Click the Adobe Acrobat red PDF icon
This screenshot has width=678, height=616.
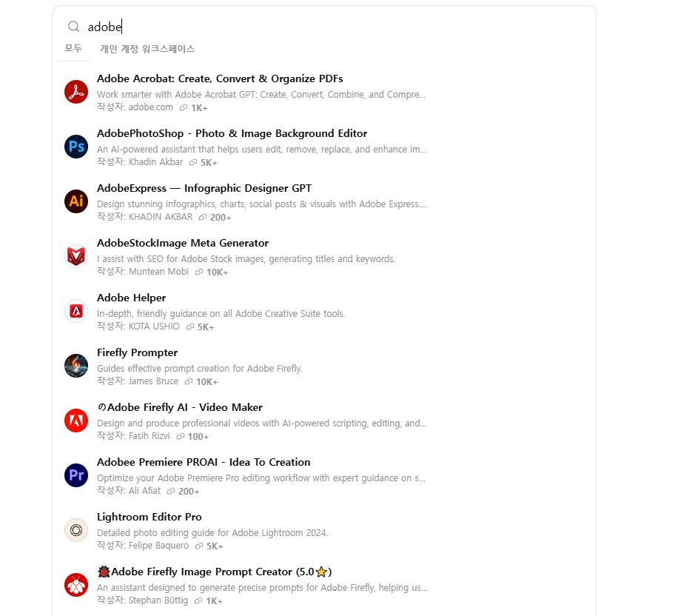pyautogui.click(x=76, y=92)
